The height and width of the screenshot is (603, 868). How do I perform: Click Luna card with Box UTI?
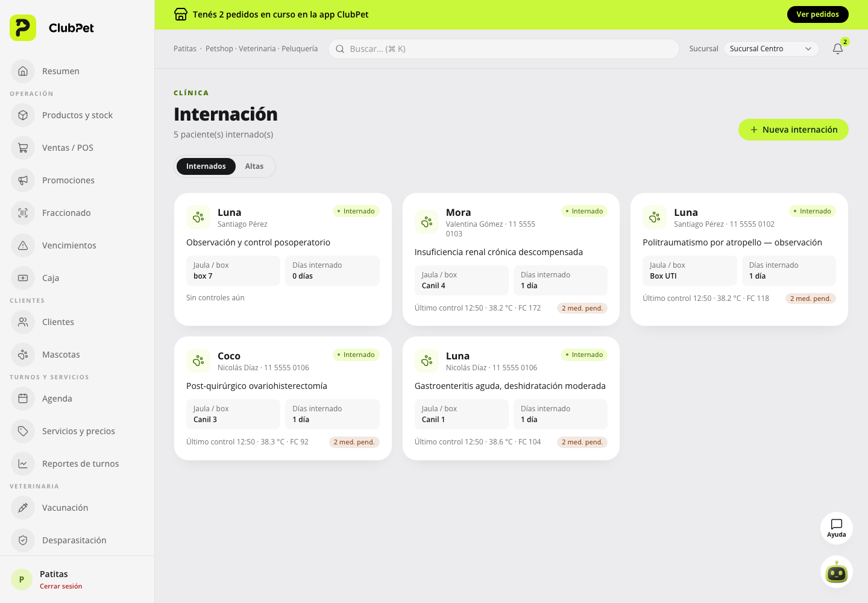pos(739,259)
